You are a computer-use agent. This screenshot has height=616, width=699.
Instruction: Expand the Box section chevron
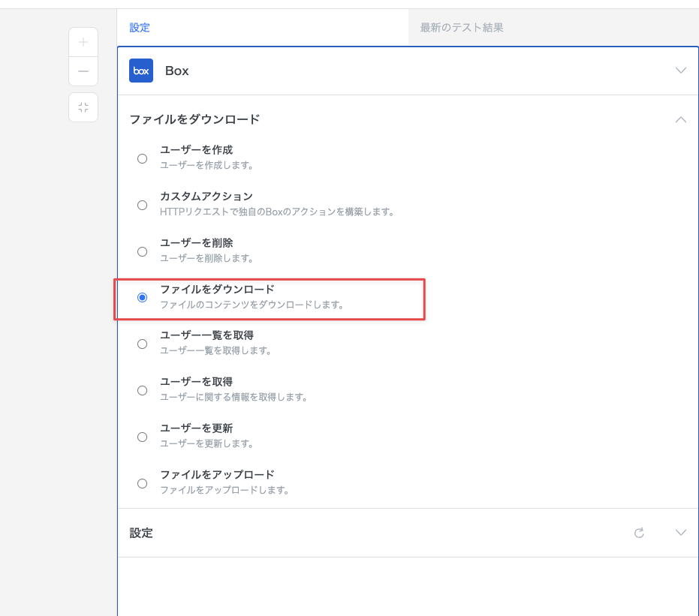[x=681, y=71]
